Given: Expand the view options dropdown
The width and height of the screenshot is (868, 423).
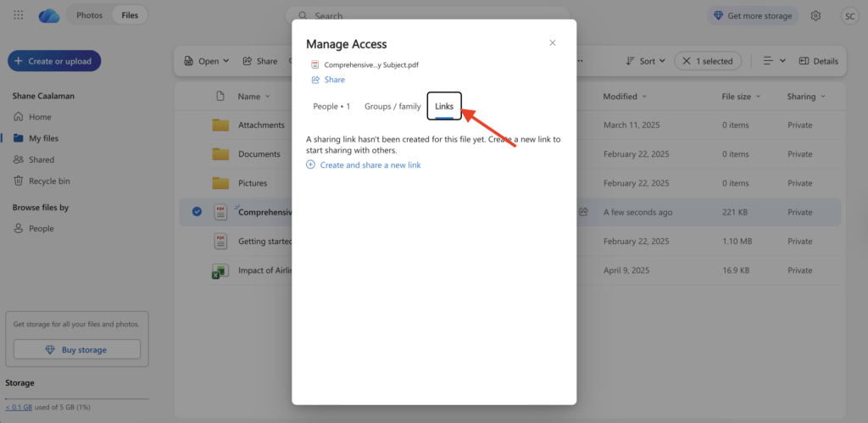Looking at the screenshot, I should (775, 61).
